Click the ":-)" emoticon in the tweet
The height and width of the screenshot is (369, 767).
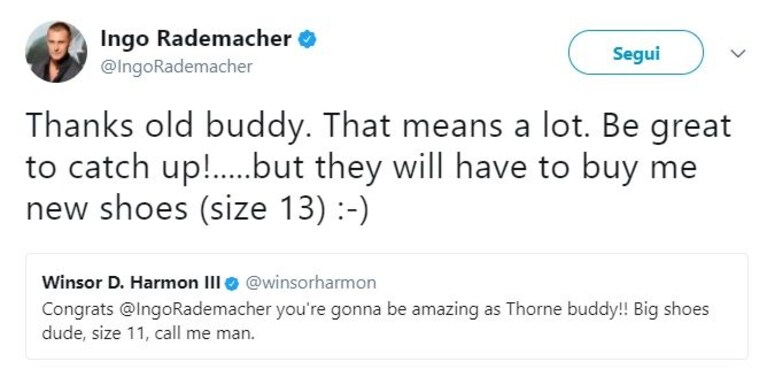(351, 208)
